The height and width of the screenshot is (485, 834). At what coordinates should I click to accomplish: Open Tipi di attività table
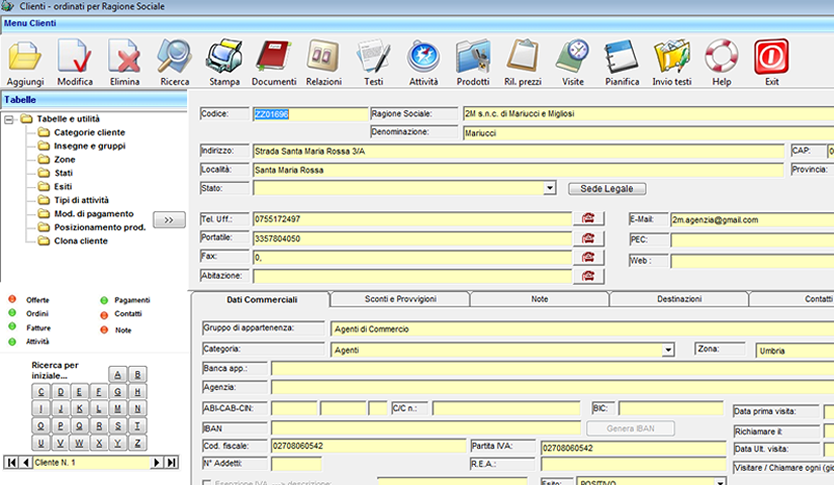tap(81, 200)
